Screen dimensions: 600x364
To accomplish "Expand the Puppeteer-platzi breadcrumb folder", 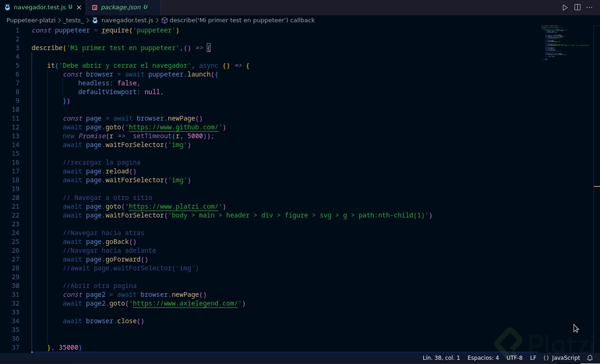I will [31, 20].
